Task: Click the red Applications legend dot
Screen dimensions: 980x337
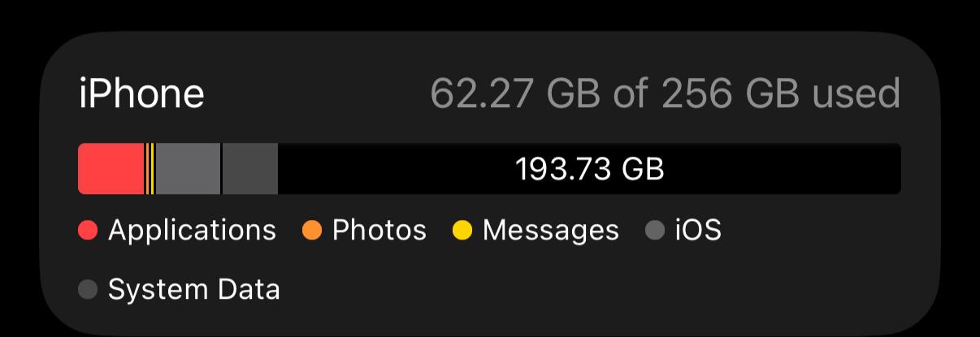Action: 89,231
